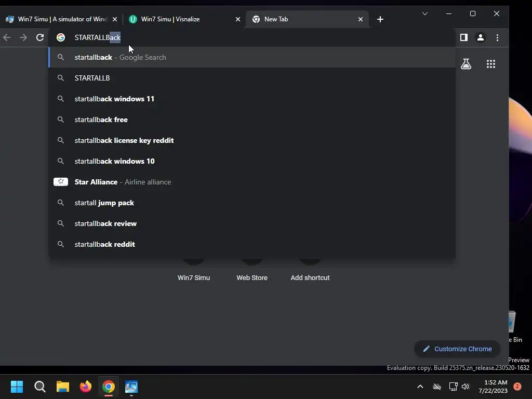Open File Explorer from the taskbar
Screen dimensions: 532x399
63,387
